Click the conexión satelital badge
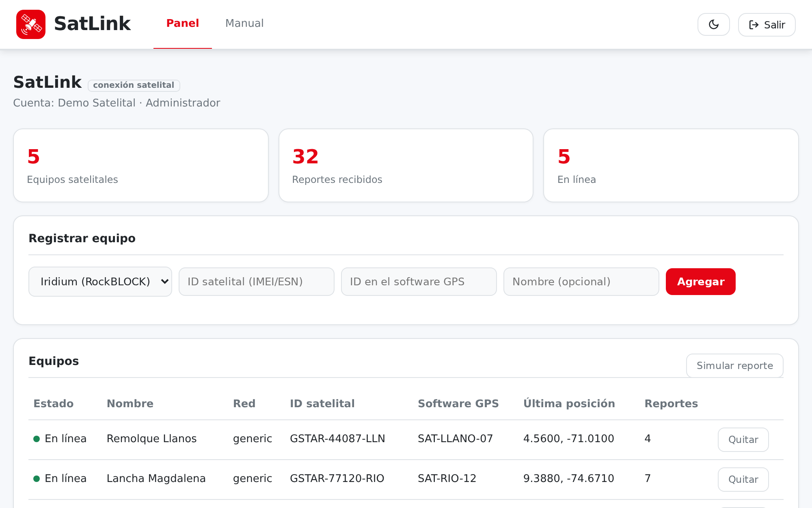Viewport: 812px width, 508px height. click(134, 85)
